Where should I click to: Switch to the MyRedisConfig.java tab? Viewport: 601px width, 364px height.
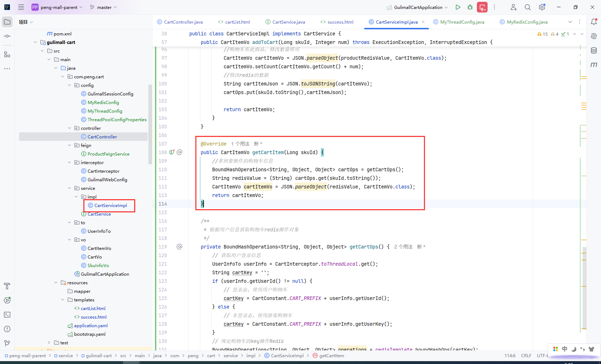(524, 22)
